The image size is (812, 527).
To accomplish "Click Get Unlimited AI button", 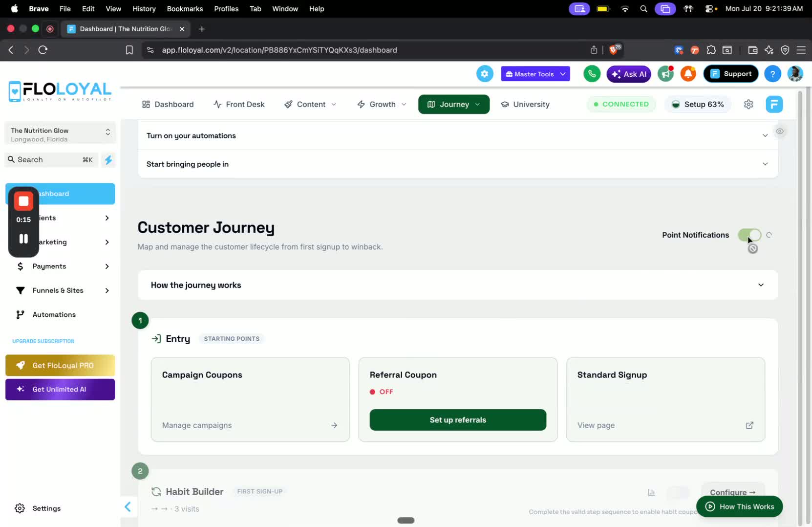I will pos(60,390).
